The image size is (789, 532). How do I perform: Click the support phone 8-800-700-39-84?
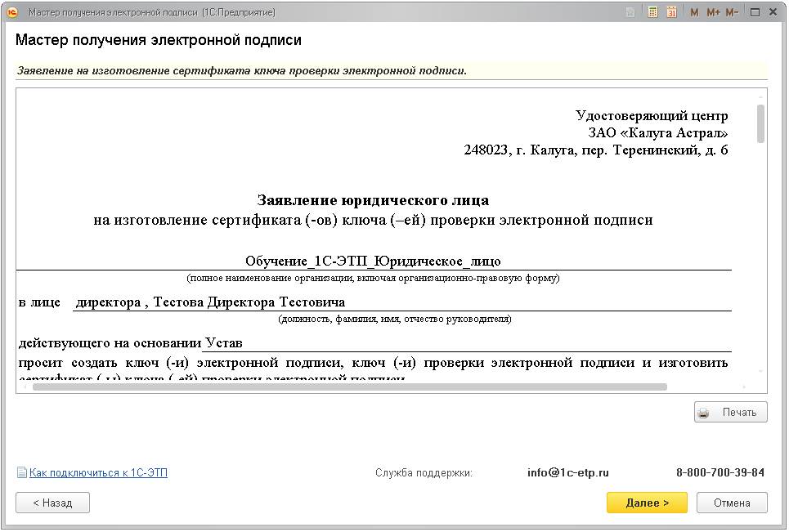[720, 472]
